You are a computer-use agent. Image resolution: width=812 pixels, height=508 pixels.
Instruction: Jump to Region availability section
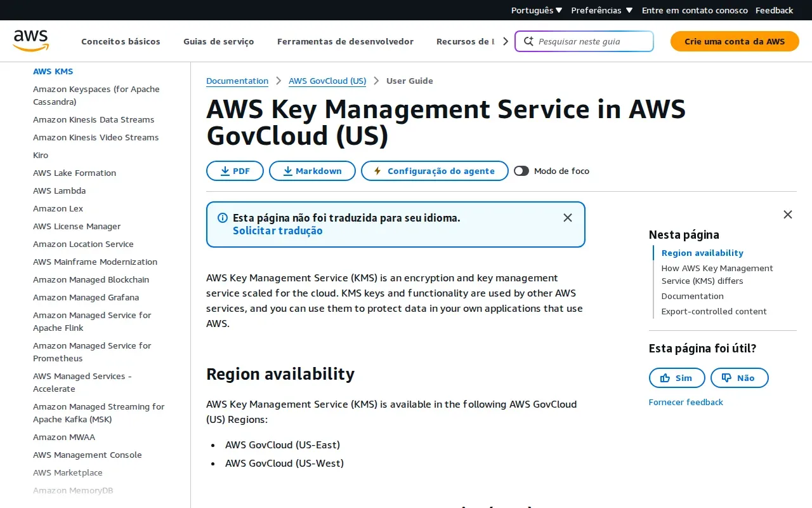tap(702, 253)
